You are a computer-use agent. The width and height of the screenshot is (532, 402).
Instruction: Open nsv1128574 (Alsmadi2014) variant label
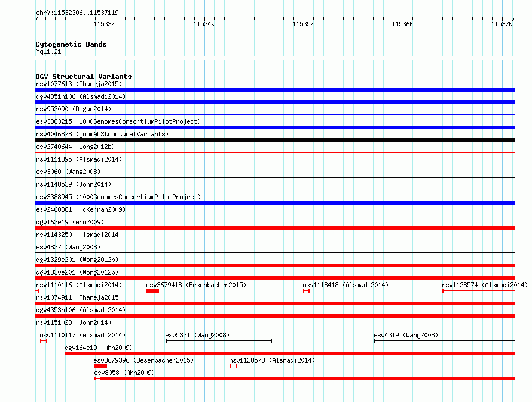tap(485, 285)
